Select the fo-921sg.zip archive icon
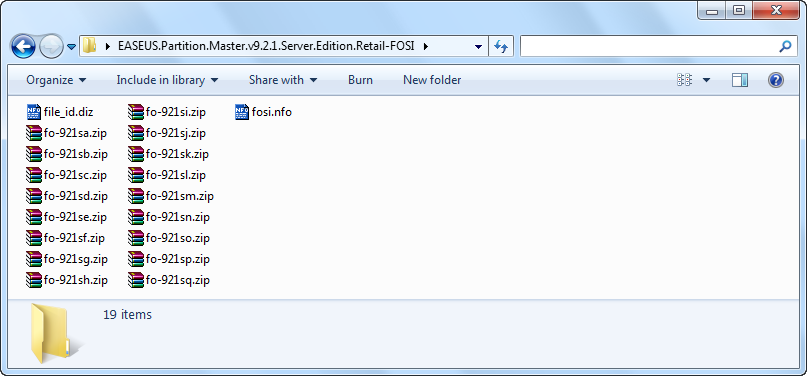 pyautogui.click(x=33, y=259)
